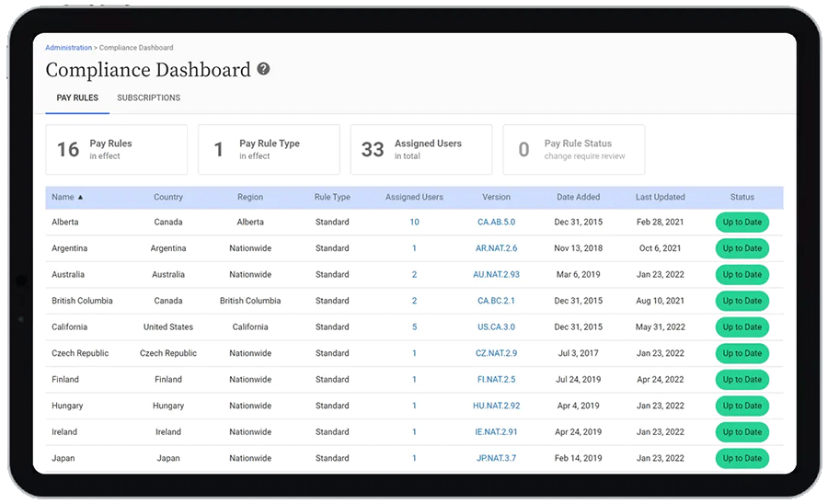Image resolution: width=828 pixels, height=504 pixels.
Task: Open British Columbia's assigned users count link
Action: (414, 301)
